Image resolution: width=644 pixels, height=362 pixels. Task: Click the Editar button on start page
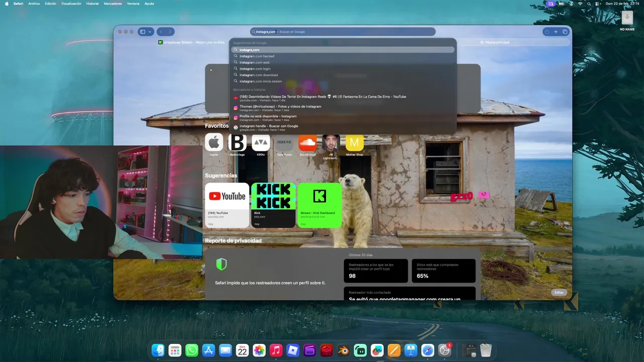coord(559,292)
